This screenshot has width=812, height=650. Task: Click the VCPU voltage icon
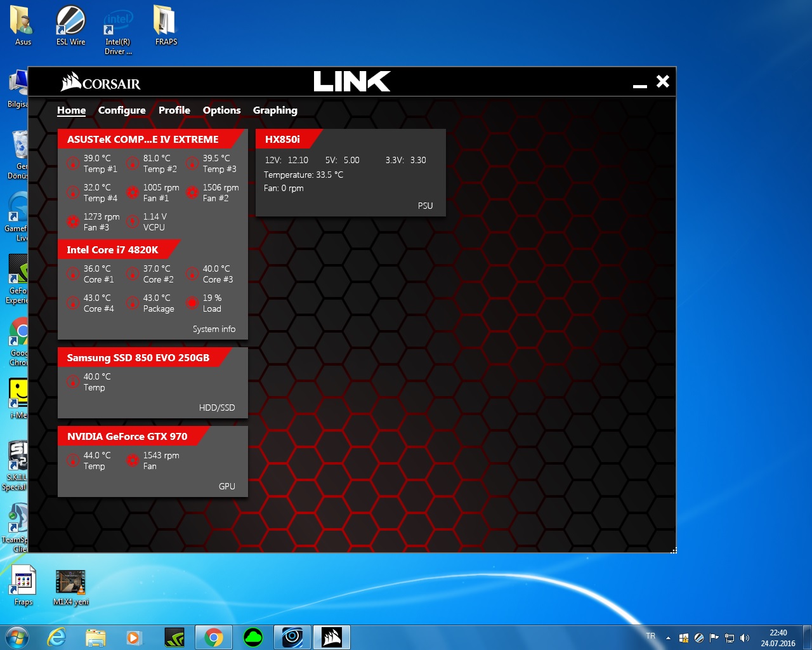tap(133, 222)
